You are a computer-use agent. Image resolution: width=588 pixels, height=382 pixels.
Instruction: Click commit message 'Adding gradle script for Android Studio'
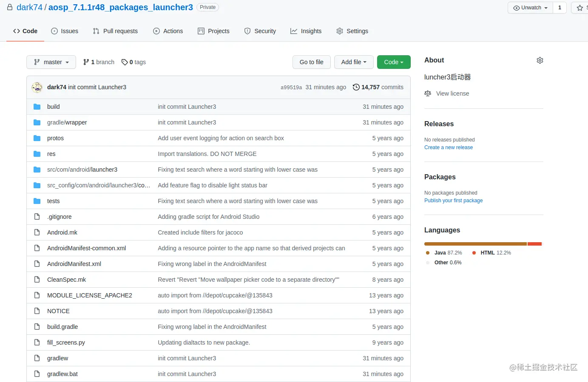tap(208, 217)
